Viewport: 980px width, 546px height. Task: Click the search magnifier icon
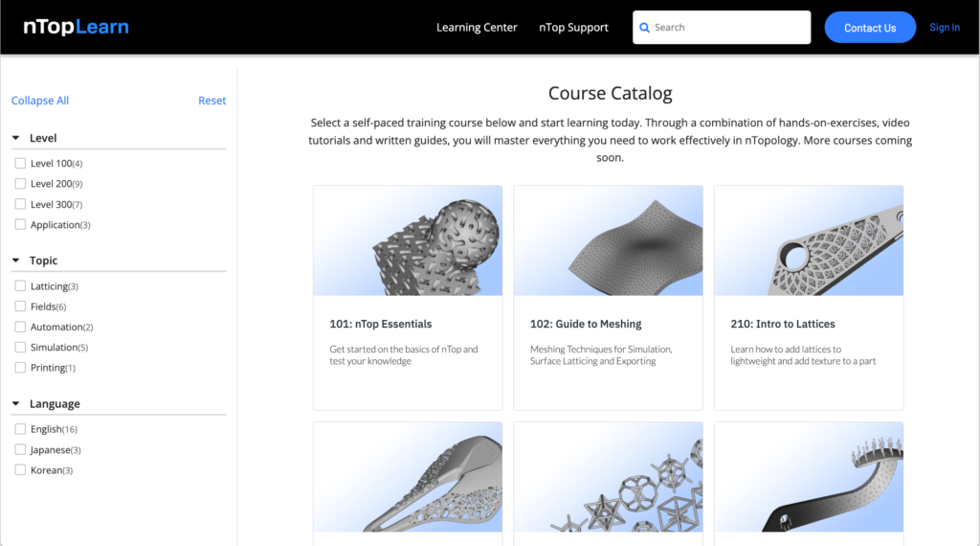click(x=644, y=28)
